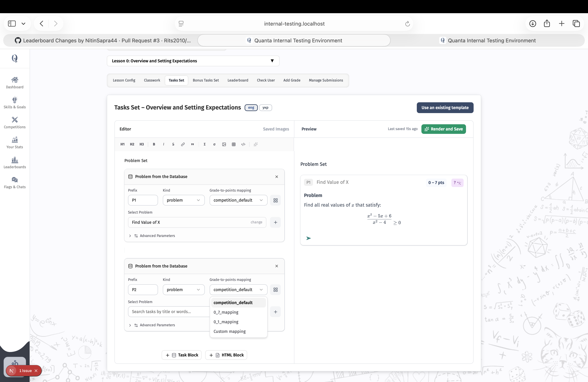The width and height of the screenshot is (588, 382).
Task: Insert a table with the table icon
Action: [x=234, y=144]
